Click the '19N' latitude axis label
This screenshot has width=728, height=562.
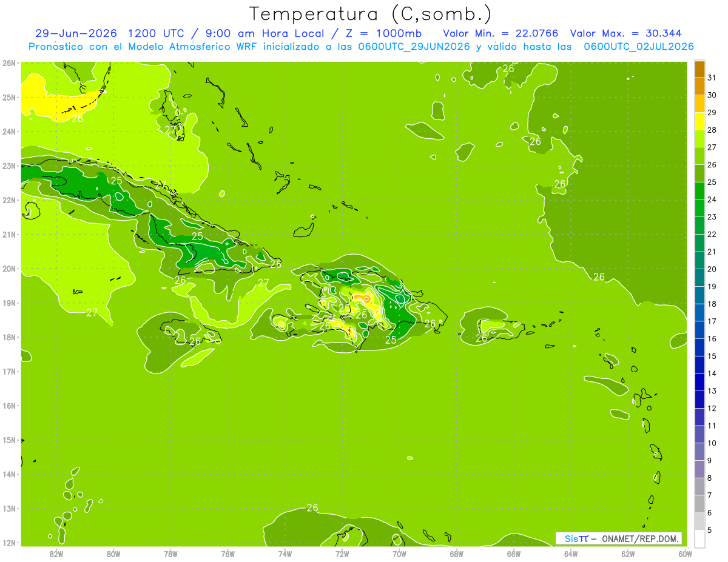9,303
